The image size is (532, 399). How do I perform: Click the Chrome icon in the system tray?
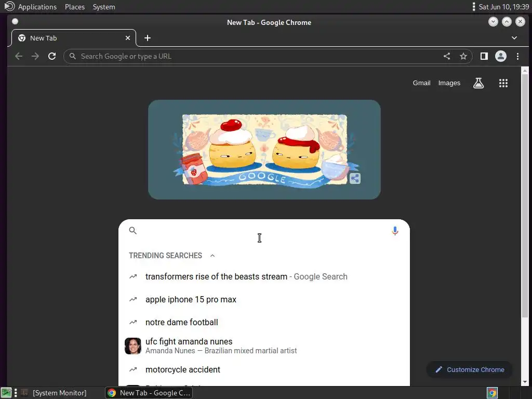point(493,393)
